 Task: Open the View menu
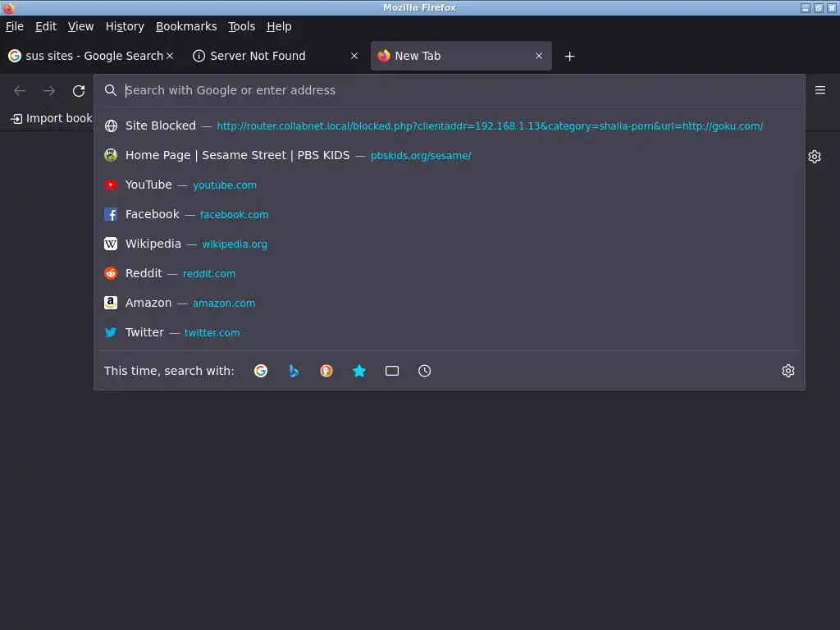pos(80,26)
